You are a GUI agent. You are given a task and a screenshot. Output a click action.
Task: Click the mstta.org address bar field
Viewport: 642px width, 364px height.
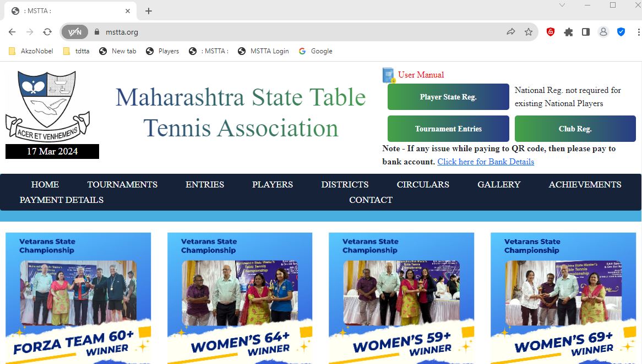coord(299,32)
